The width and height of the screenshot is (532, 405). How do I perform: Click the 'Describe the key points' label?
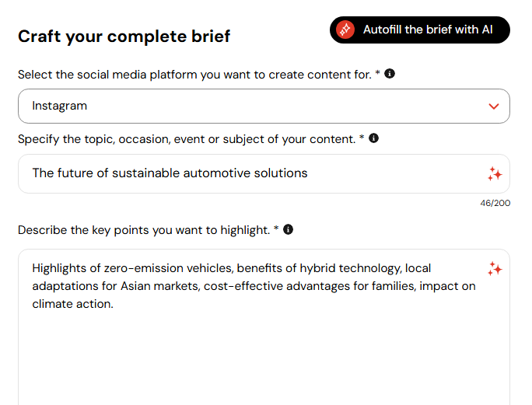point(149,230)
